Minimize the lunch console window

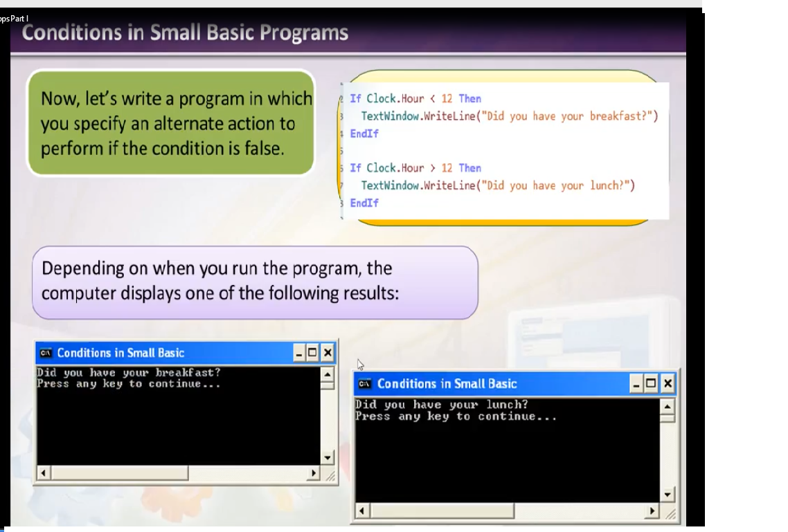[636, 384]
